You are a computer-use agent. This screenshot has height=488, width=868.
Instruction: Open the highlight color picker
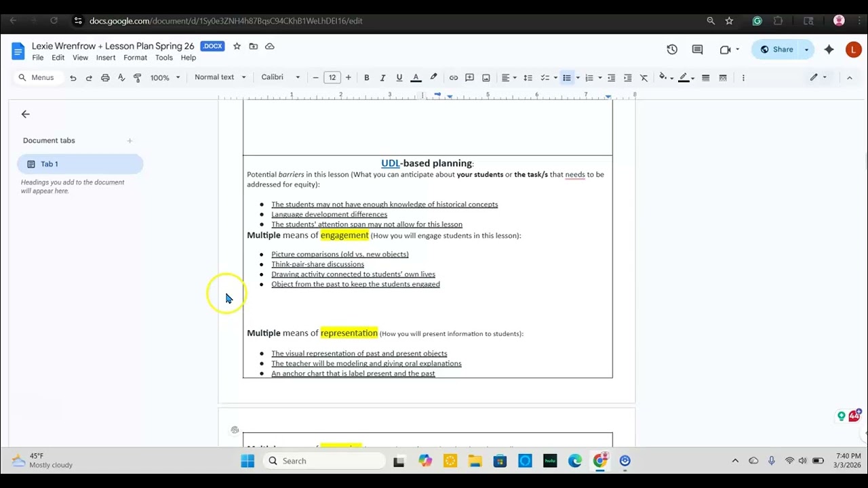tap(433, 77)
